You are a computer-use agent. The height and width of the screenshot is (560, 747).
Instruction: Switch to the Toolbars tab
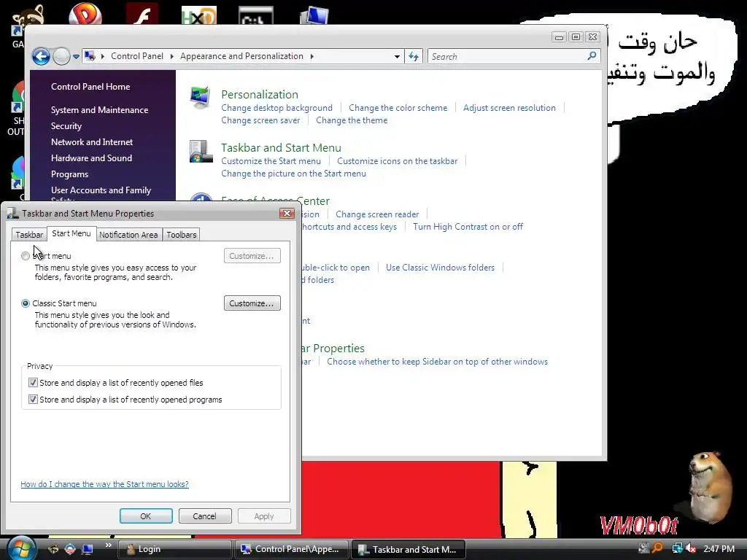coord(182,235)
